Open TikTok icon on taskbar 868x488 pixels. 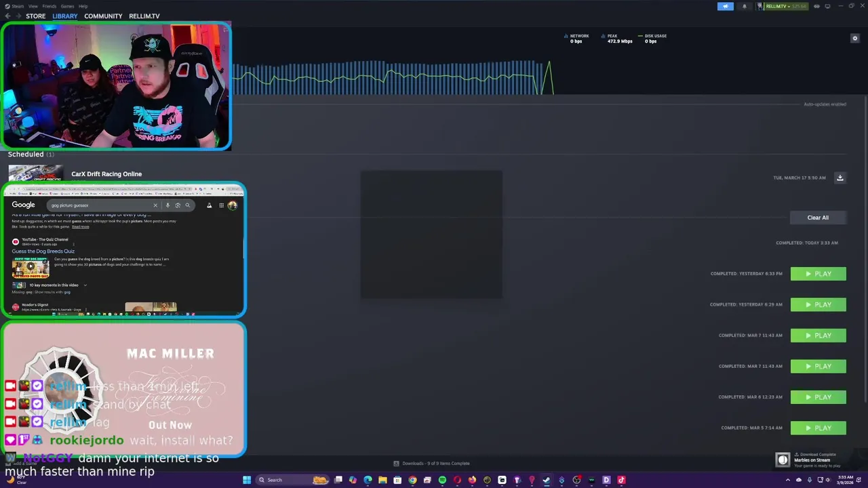coord(621,480)
